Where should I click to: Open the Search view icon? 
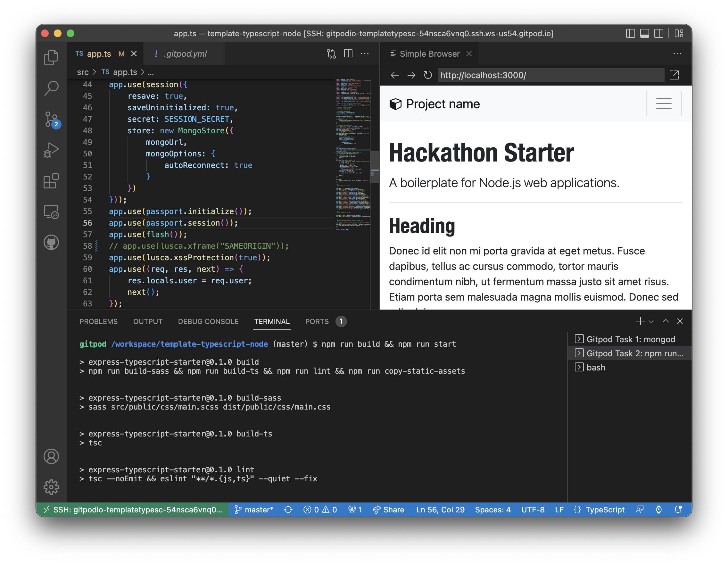[x=51, y=88]
